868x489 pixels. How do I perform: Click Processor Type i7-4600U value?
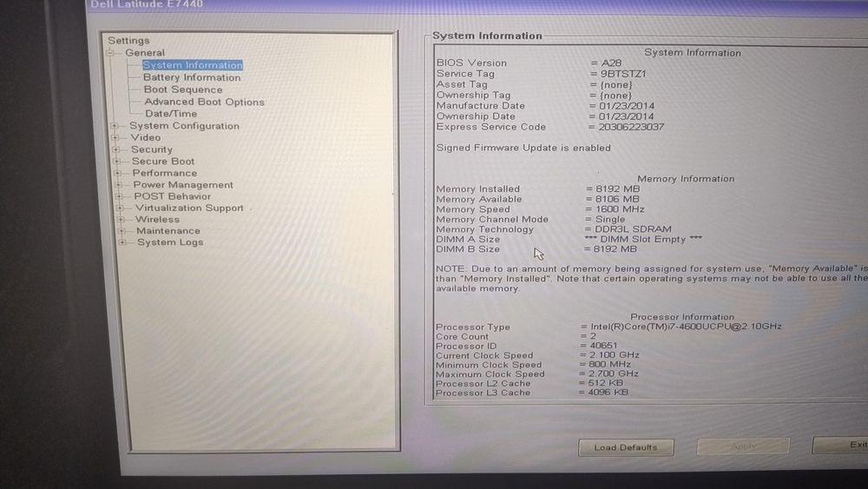click(x=686, y=327)
